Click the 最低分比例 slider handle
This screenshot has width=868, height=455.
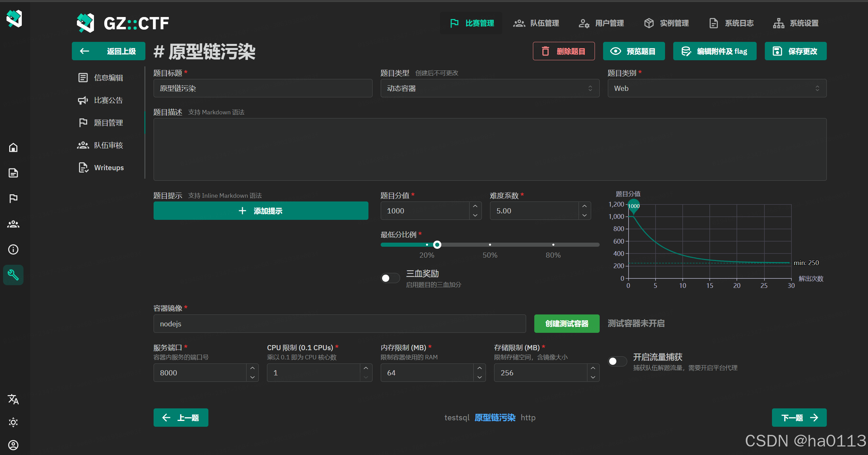click(x=437, y=245)
